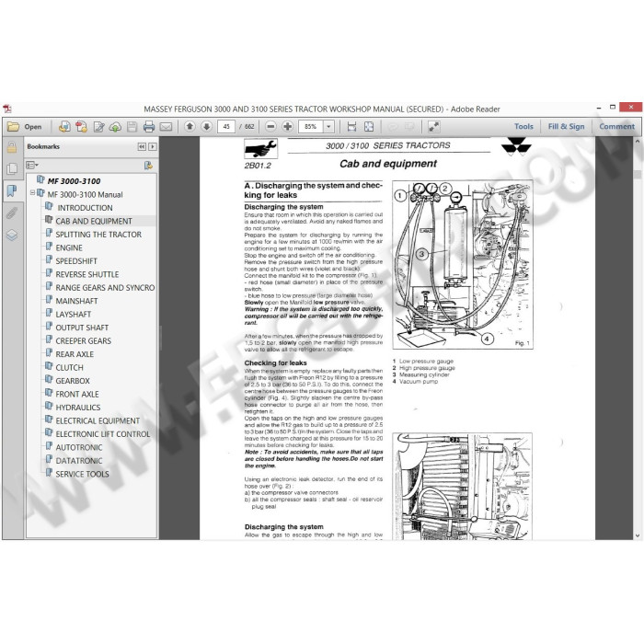Select the MF 3000-3100 Manual bookmark

point(85,195)
